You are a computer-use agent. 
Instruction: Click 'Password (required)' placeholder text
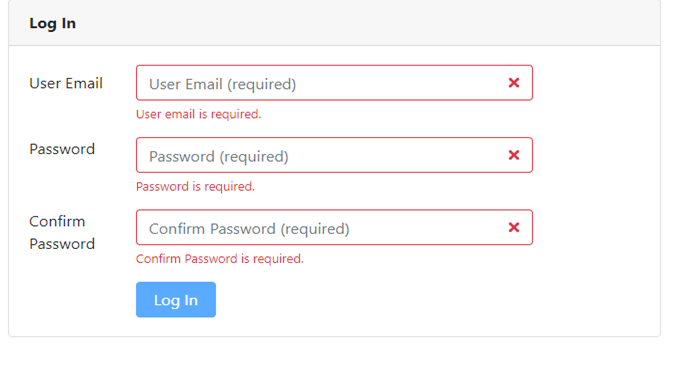tap(218, 156)
